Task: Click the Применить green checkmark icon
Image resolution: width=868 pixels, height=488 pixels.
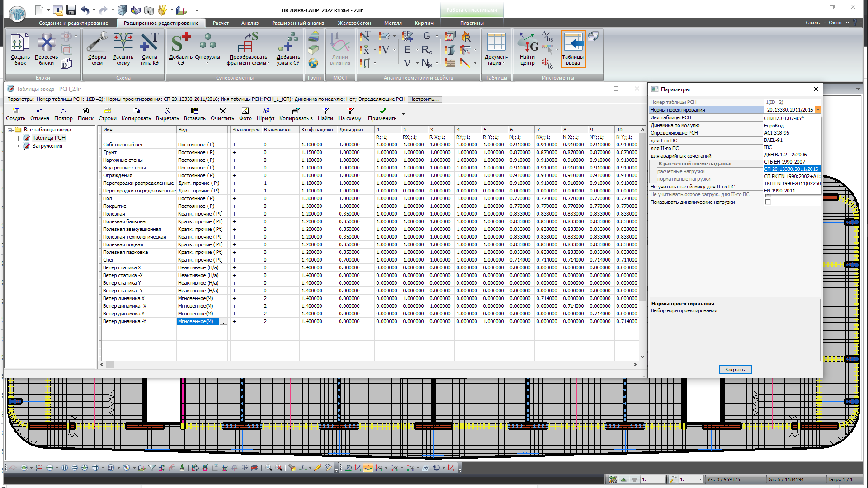Action: coord(382,111)
